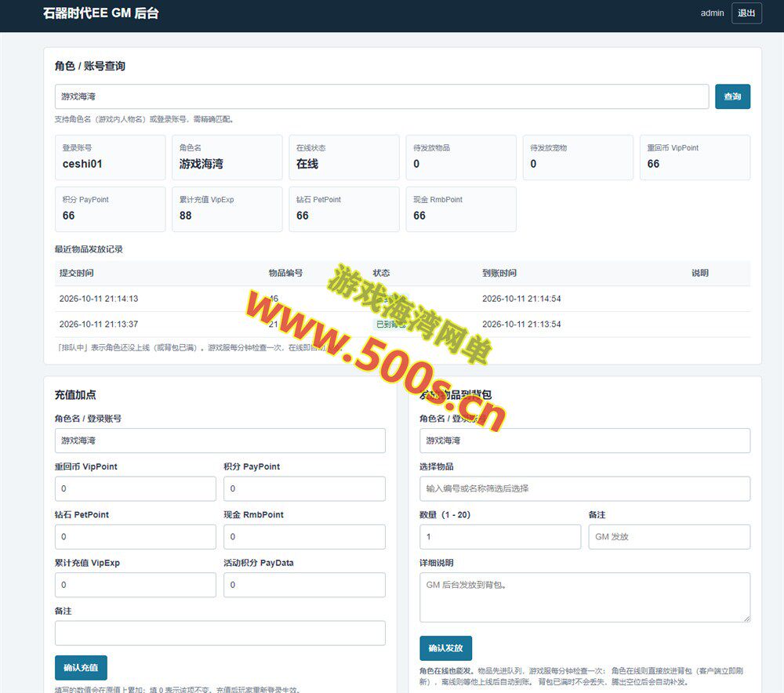Focus the 现金 RmbPoint input field
Image resolution: width=784 pixels, height=693 pixels.
(x=304, y=536)
